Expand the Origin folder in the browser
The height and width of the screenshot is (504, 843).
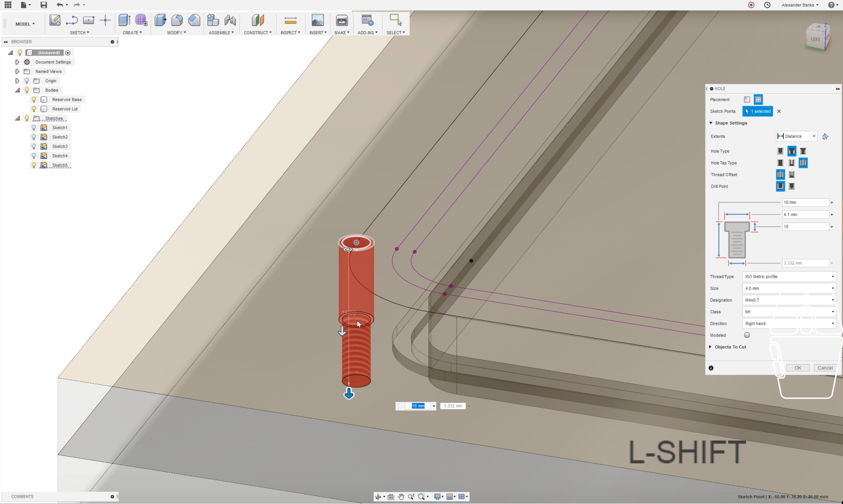[17, 81]
